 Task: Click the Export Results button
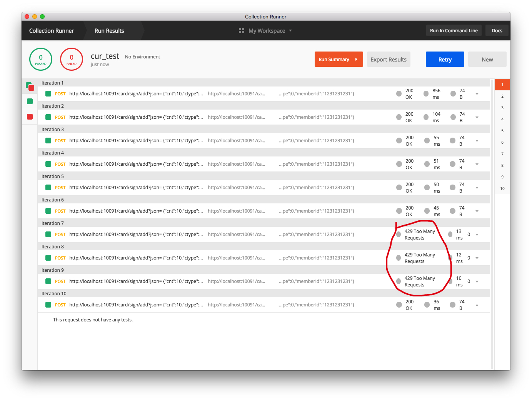388,59
